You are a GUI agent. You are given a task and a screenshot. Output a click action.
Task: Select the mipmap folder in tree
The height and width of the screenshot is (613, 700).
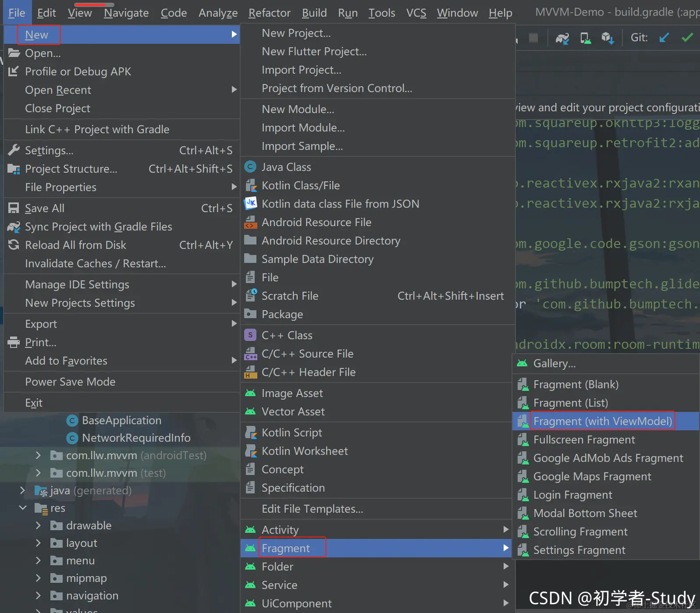coord(86,578)
